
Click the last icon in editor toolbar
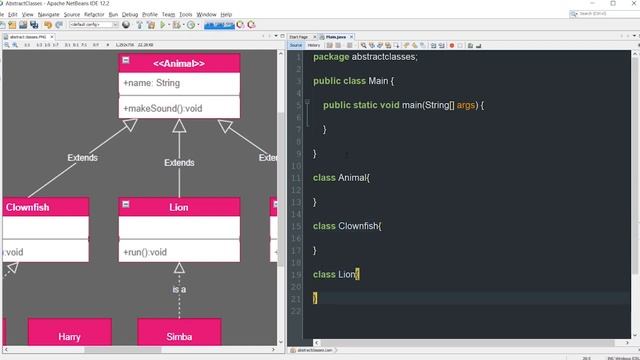pos(478,45)
